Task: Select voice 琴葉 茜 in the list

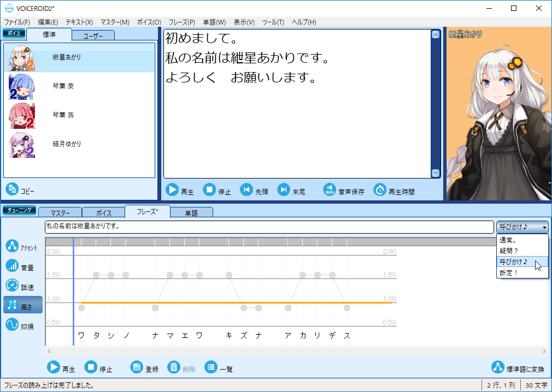Action: (79, 115)
